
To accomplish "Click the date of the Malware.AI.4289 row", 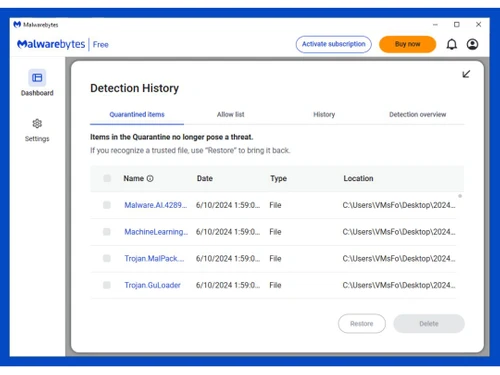I will 228,205.
